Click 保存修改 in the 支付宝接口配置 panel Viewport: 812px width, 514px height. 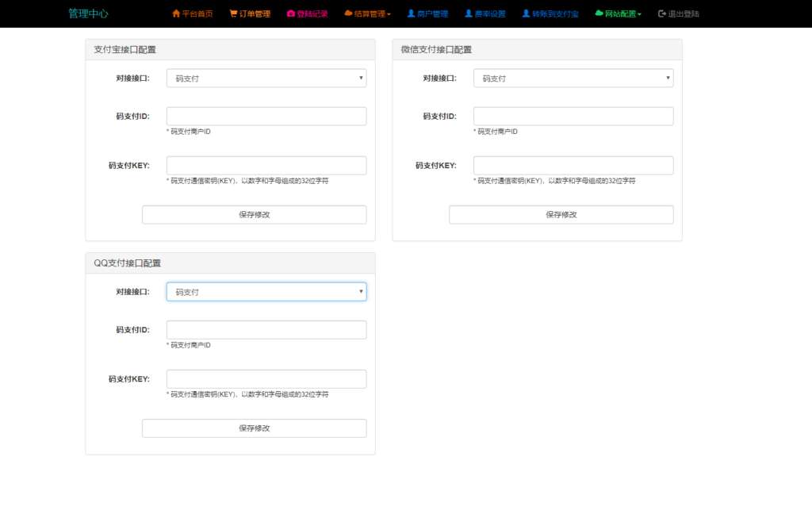point(254,214)
